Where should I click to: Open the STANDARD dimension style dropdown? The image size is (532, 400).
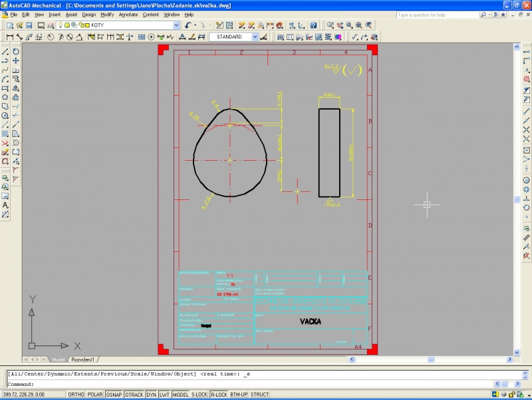(256, 37)
